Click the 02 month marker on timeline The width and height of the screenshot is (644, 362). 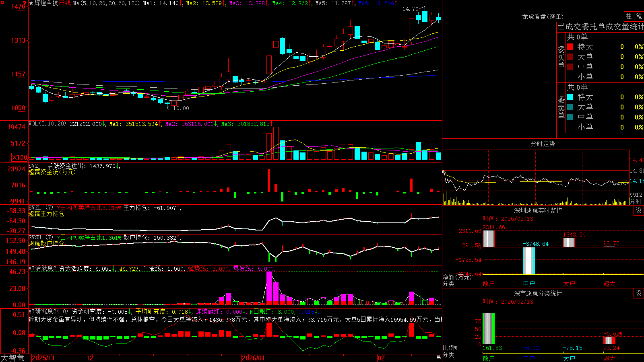tap(381, 358)
